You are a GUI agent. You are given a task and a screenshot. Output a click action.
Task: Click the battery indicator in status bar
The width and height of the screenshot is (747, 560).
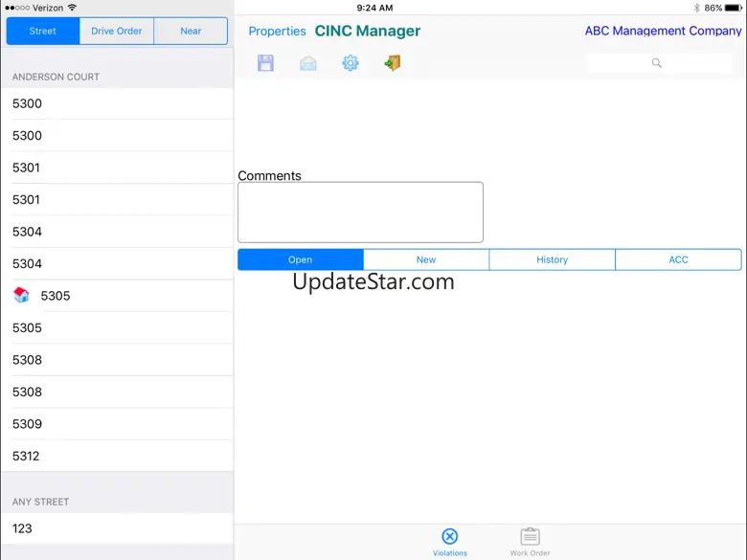(734, 8)
